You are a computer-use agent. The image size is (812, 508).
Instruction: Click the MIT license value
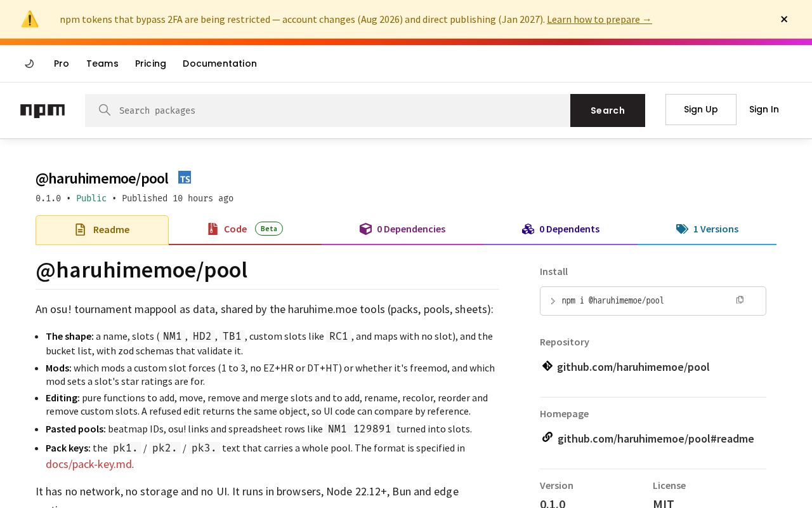[664, 504]
